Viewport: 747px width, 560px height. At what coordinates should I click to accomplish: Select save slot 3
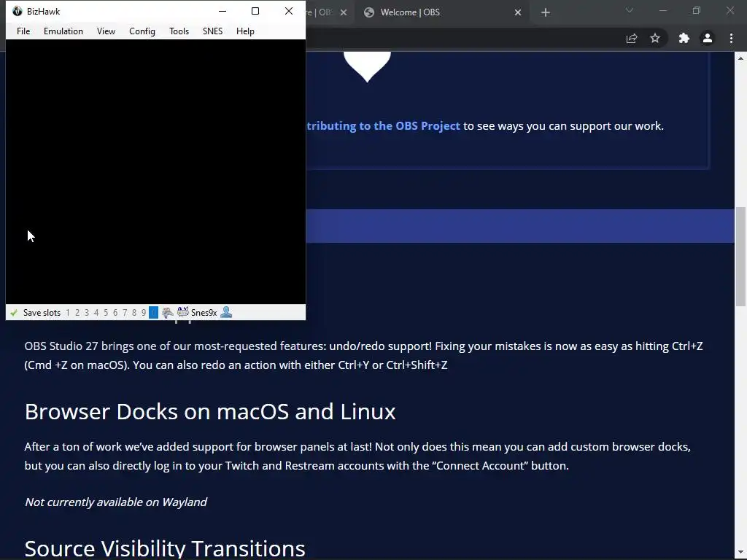point(87,313)
